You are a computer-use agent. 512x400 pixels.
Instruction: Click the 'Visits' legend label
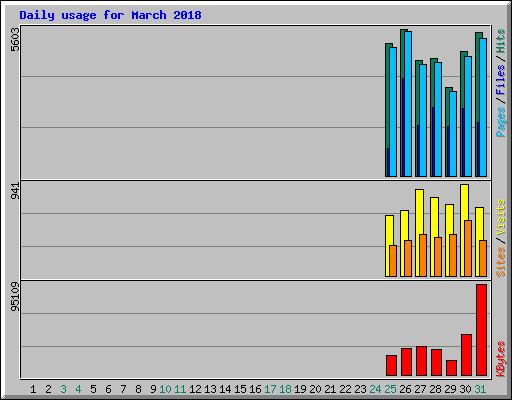pos(501,217)
